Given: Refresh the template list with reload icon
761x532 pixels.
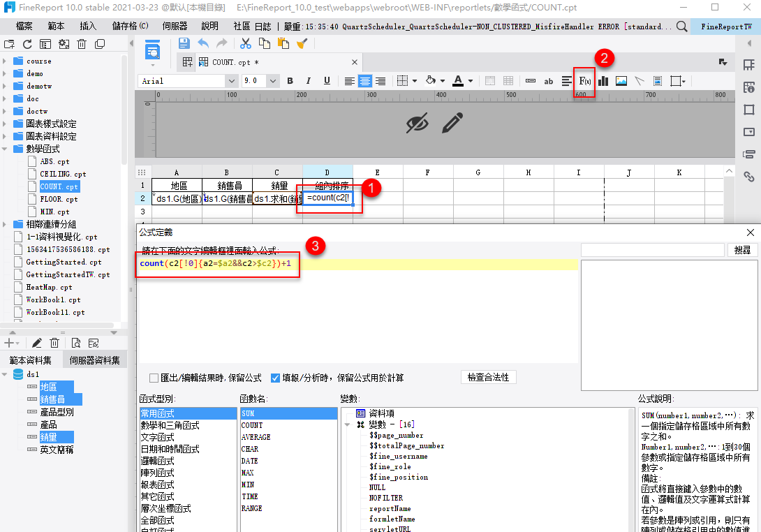Looking at the screenshot, I should tap(27, 43).
